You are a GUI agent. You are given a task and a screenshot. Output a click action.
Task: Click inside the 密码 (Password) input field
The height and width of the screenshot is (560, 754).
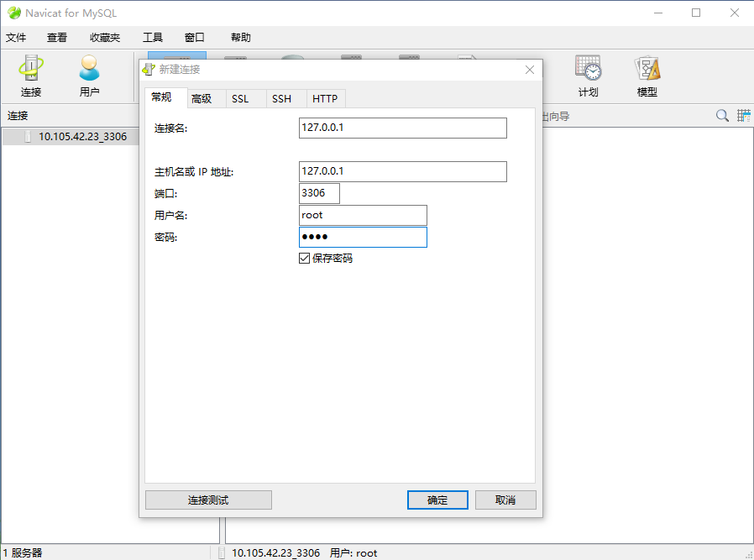click(x=363, y=237)
